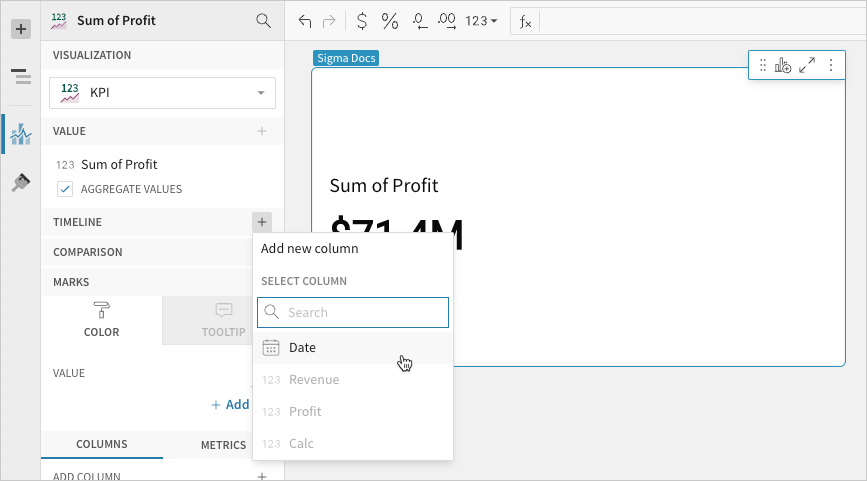Choose Add new column option

pyautogui.click(x=309, y=248)
